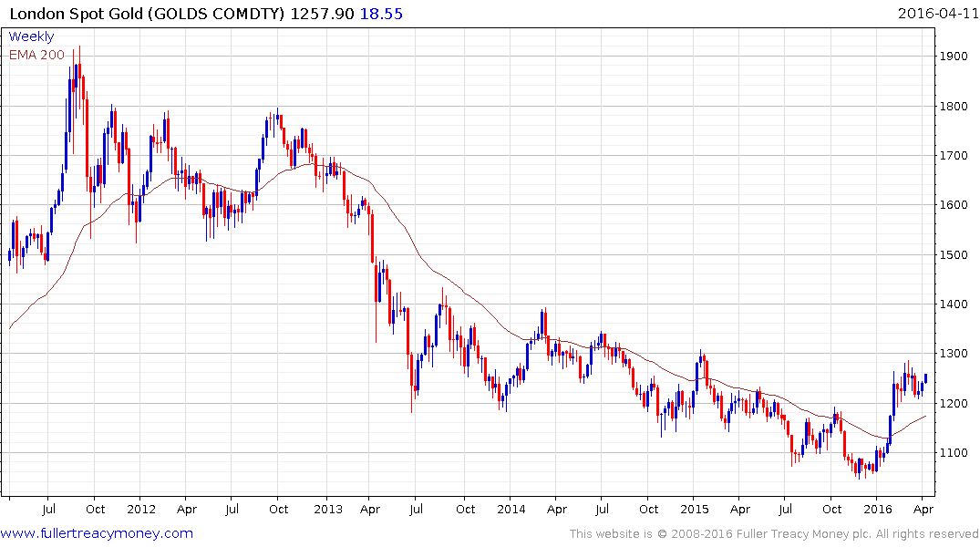
Task: Click the 1700 price axis label
Action: (954, 156)
